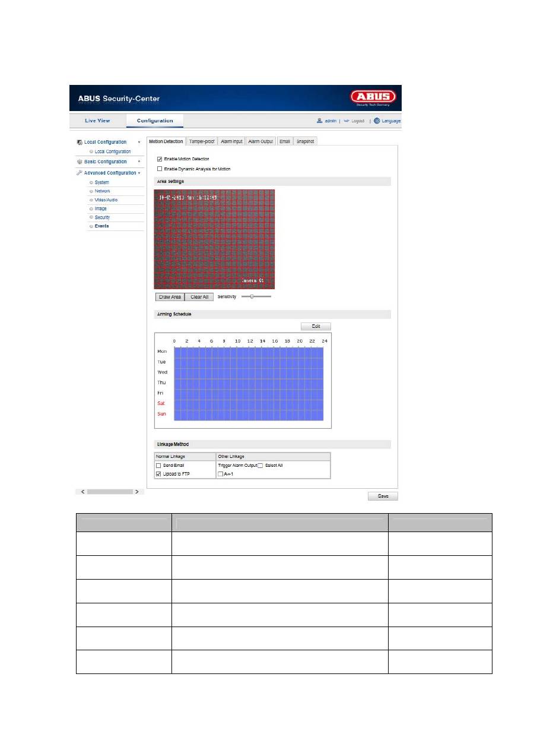Disable the Enable Motion Detection checkbox

coord(160,159)
